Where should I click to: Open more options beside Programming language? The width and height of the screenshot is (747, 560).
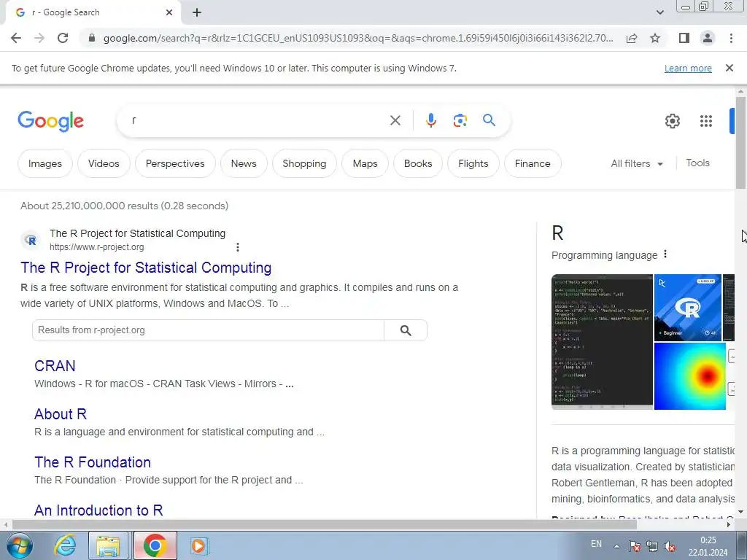pos(665,254)
